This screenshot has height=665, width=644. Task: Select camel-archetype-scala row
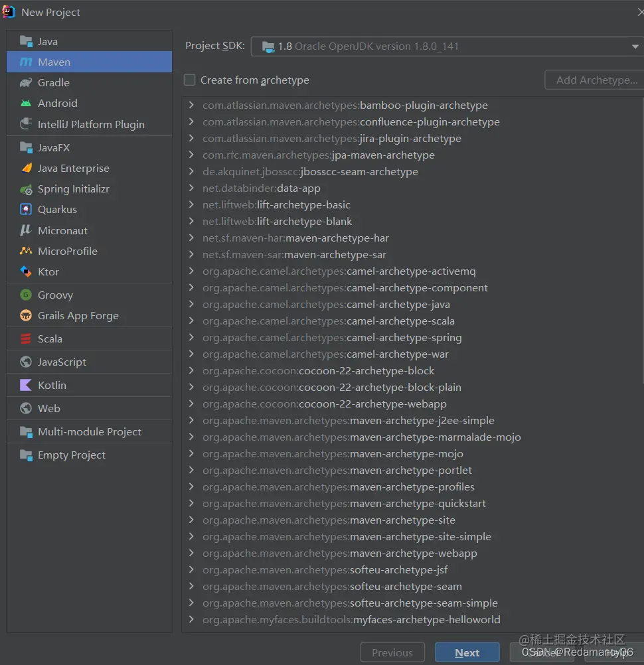[413, 321]
